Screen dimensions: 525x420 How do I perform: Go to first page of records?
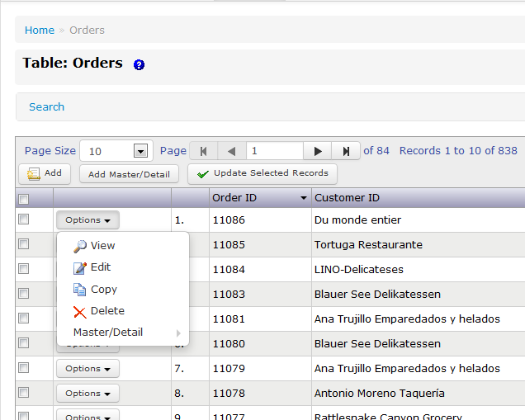(x=203, y=151)
